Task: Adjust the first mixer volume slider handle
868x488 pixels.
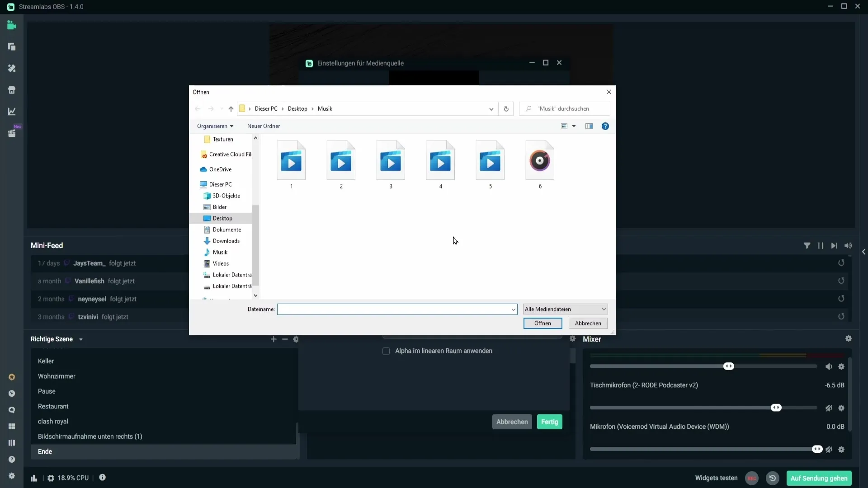Action: [729, 366]
